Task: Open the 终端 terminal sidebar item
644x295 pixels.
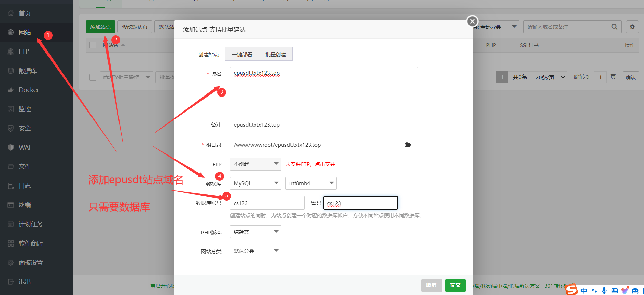Action: 25,205
